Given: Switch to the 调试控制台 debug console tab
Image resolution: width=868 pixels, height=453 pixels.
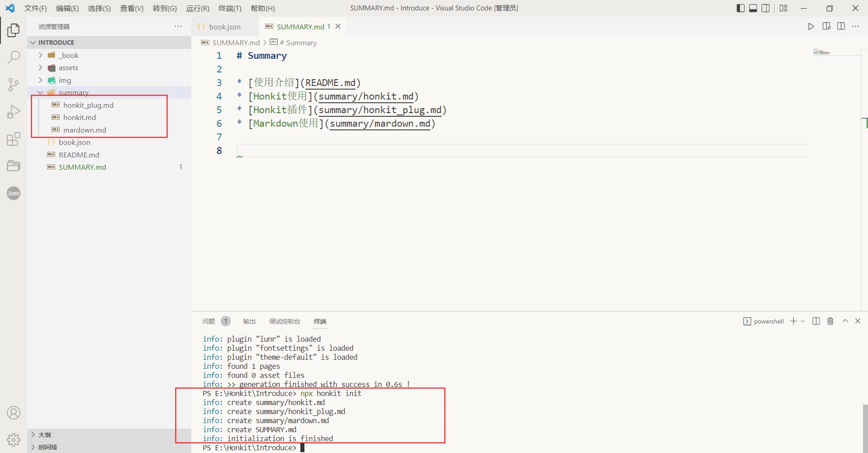Looking at the screenshot, I should [x=285, y=321].
